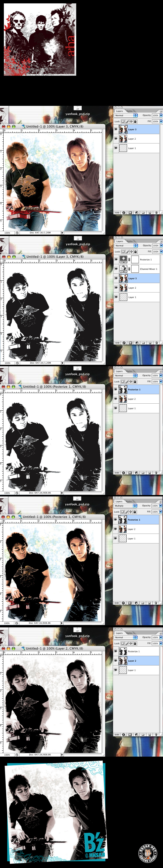Click the Channel Mixer 1 adjustment thumbnail icon

coord(124,269)
